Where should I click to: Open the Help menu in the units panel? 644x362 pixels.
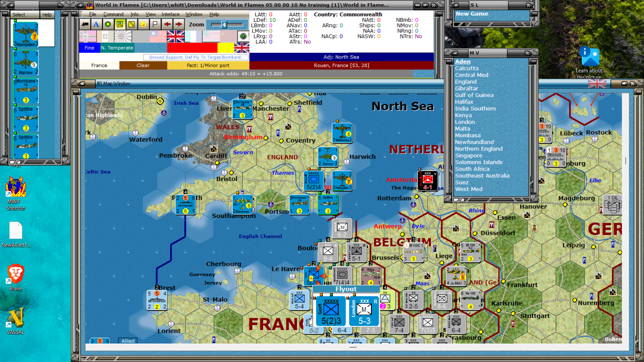click(x=47, y=14)
